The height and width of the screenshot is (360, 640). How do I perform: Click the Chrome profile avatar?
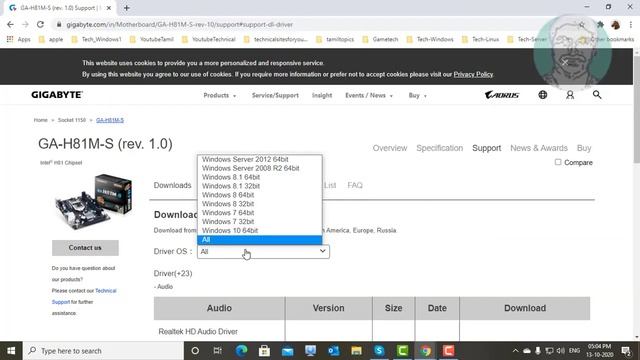pos(616,24)
